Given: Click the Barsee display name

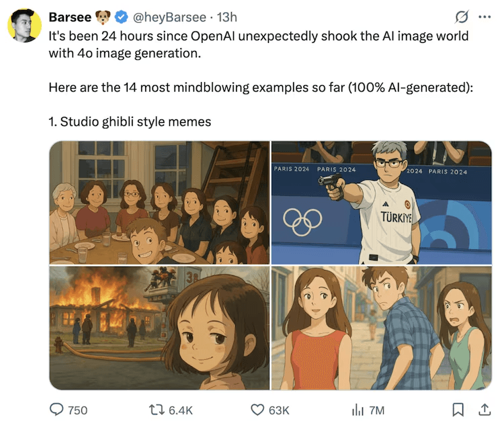Looking at the screenshot, I should pos(70,17).
